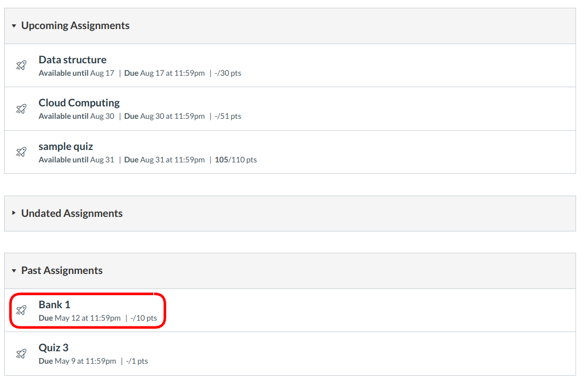Click the Available until Aug 17 text
This screenshot has width=588, height=385.
pyautogui.click(x=76, y=73)
